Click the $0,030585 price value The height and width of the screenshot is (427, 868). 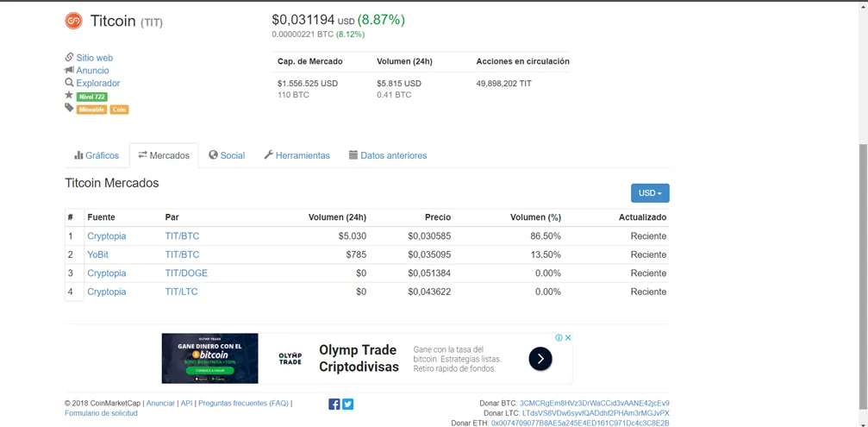tap(429, 236)
